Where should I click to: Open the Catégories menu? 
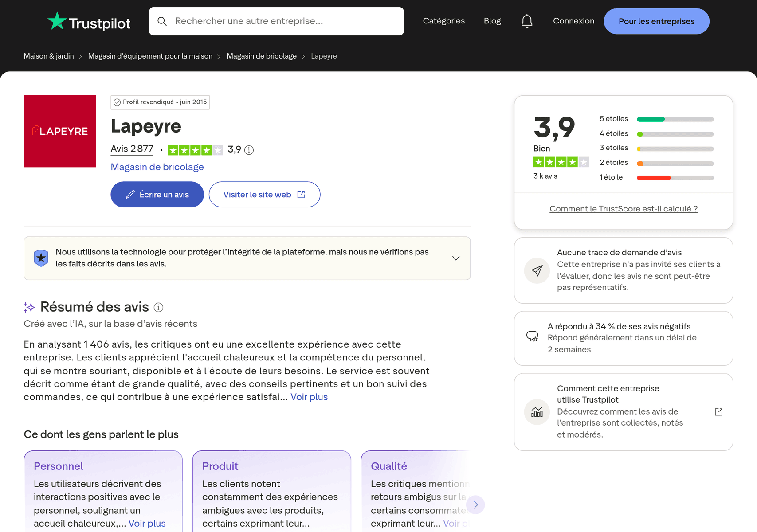(444, 21)
